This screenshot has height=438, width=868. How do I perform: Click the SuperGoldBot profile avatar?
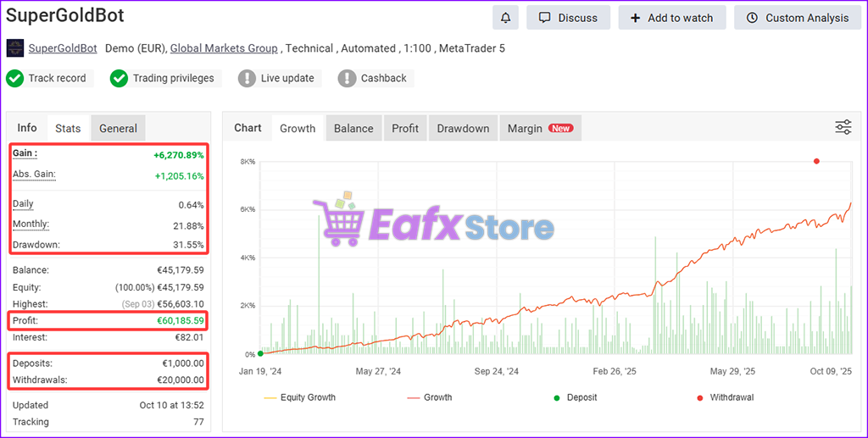tap(15, 48)
